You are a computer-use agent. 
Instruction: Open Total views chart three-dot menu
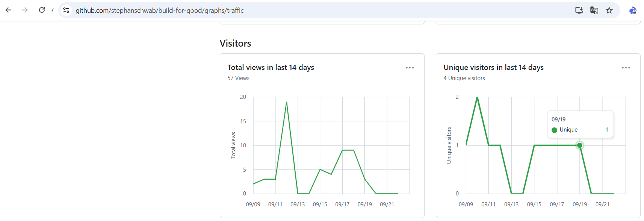coord(410,68)
